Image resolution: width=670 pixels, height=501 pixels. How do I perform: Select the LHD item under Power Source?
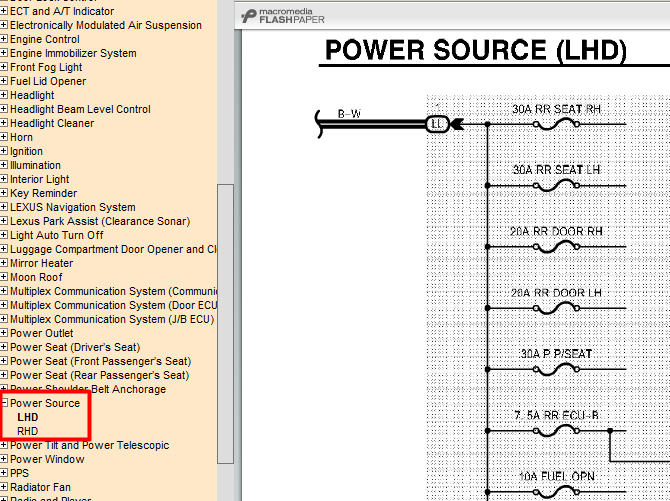(28, 417)
